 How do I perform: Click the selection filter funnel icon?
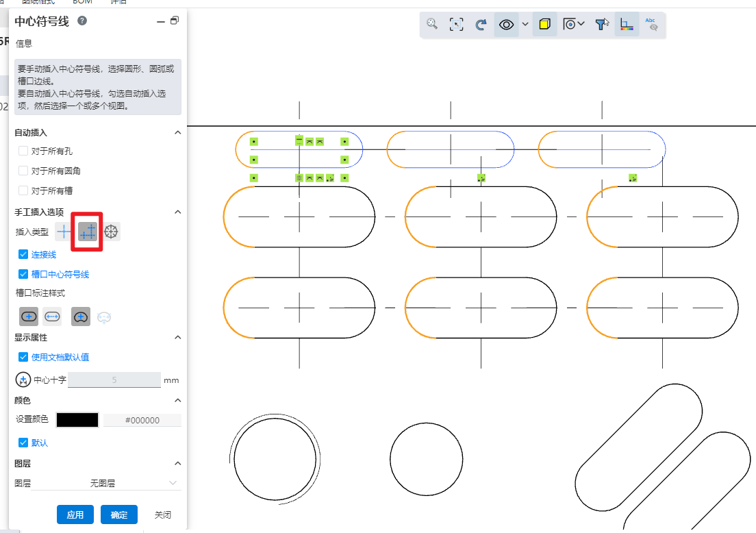coord(601,24)
